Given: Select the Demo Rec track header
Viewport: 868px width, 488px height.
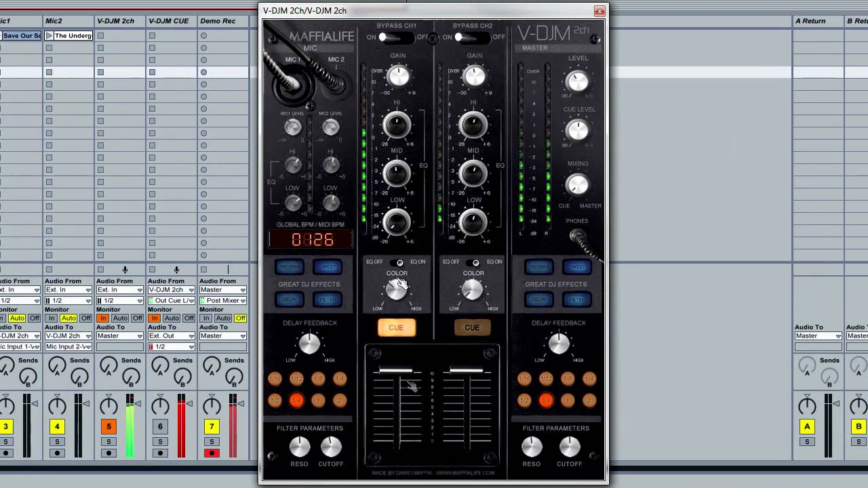Looking at the screenshot, I should click(x=223, y=21).
